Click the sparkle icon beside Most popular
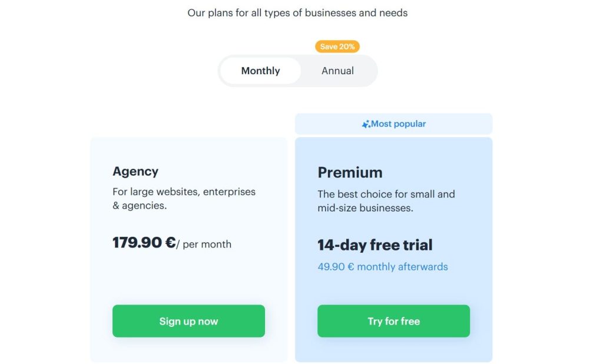603x364 pixels. pyautogui.click(x=366, y=124)
